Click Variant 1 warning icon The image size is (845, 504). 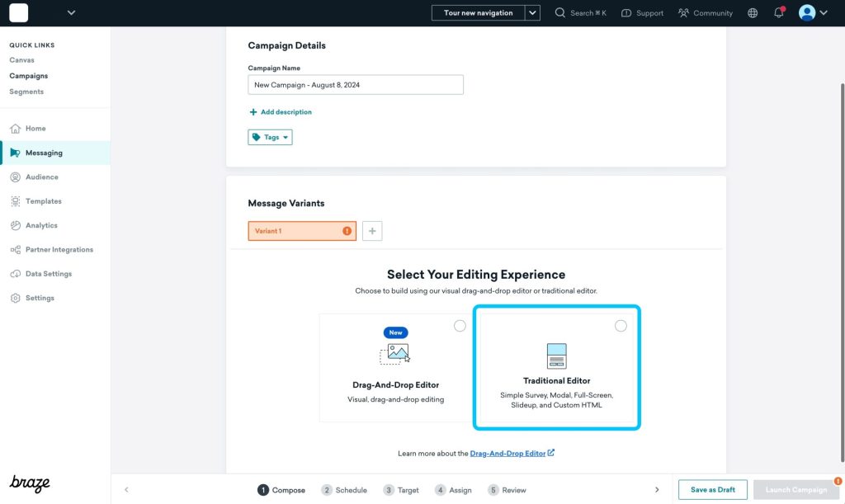[x=347, y=231]
